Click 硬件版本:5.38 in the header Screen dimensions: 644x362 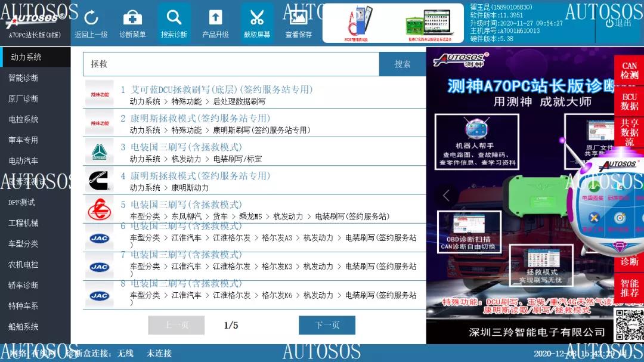click(491, 39)
